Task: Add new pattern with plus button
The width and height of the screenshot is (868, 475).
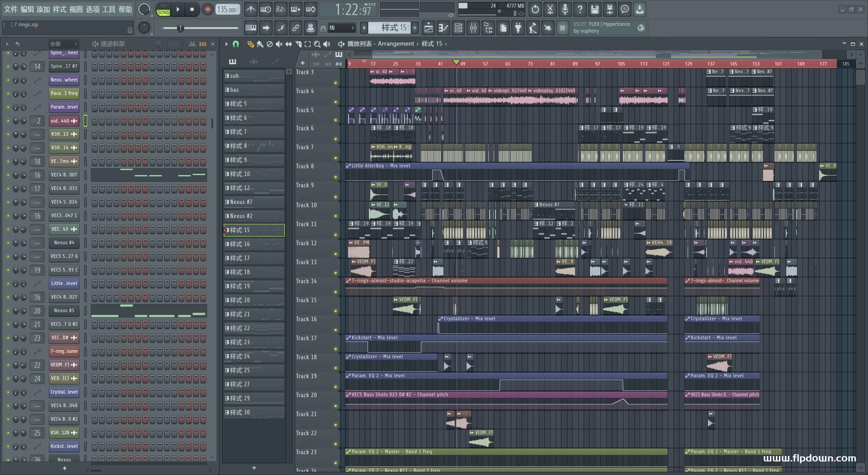Action: (415, 28)
